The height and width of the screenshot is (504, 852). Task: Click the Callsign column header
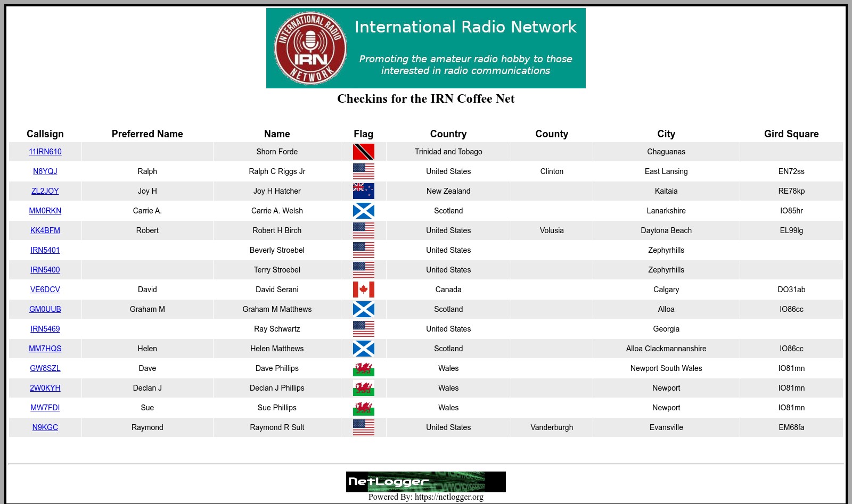tap(45, 134)
